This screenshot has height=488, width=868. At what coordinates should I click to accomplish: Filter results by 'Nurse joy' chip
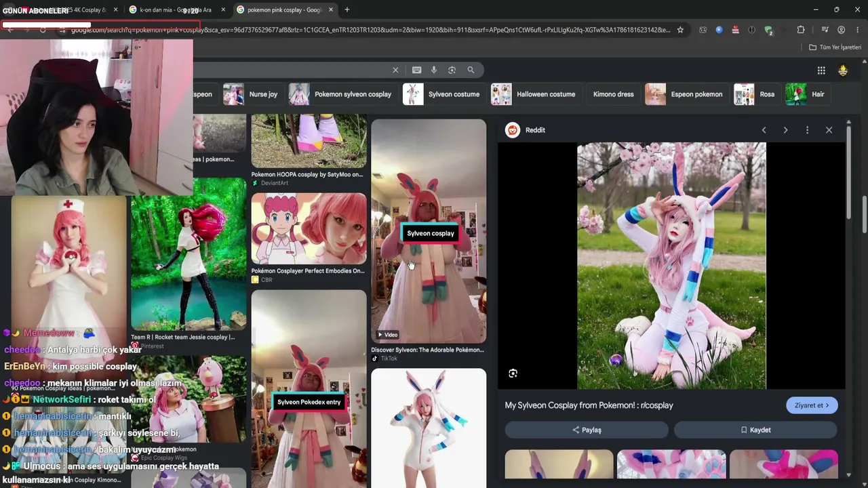[252, 94]
